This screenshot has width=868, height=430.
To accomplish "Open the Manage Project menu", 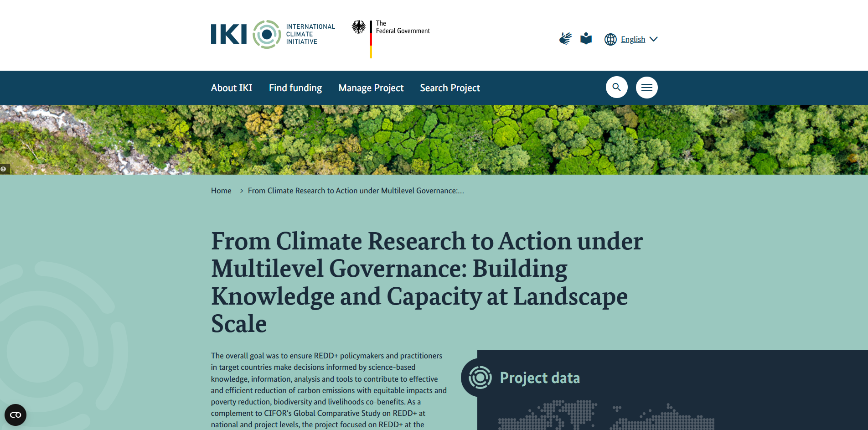I will click(x=371, y=88).
